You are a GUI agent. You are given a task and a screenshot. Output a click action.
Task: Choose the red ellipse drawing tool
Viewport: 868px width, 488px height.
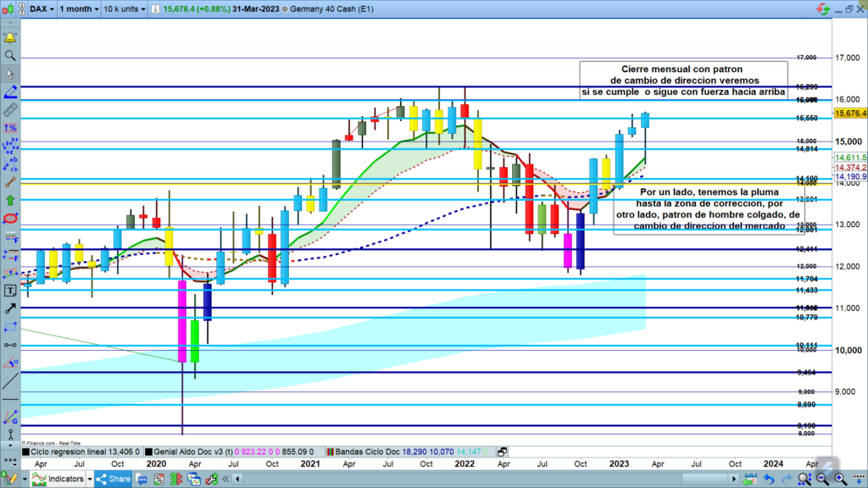pyautogui.click(x=10, y=218)
